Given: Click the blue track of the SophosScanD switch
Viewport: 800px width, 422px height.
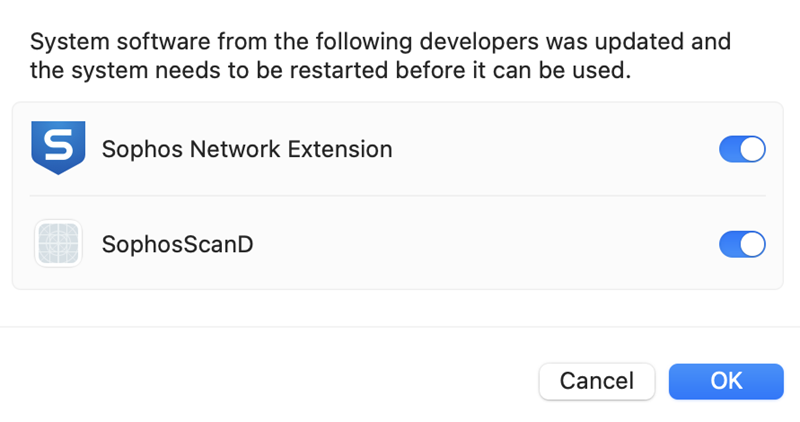Looking at the screenshot, I should tap(729, 244).
